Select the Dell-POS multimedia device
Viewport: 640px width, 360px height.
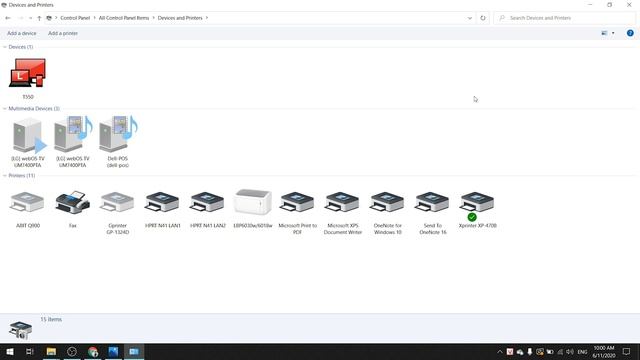click(118, 135)
